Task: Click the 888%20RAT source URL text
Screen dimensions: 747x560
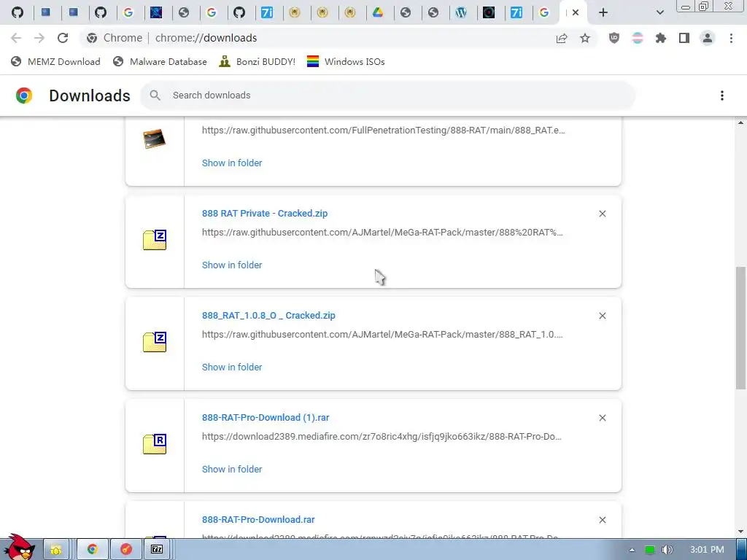Action: [x=382, y=233]
